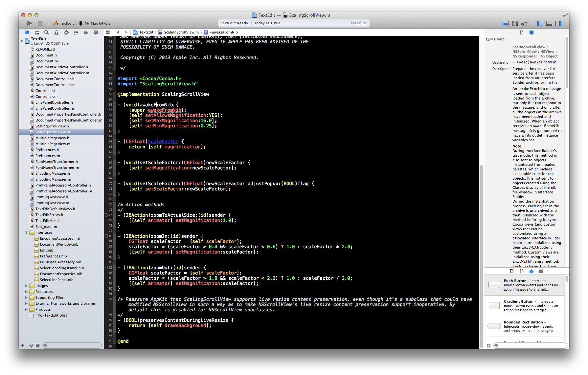The width and height of the screenshot is (588, 375).
Task: Go back in editor history
Action: click(x=118, y=32)
